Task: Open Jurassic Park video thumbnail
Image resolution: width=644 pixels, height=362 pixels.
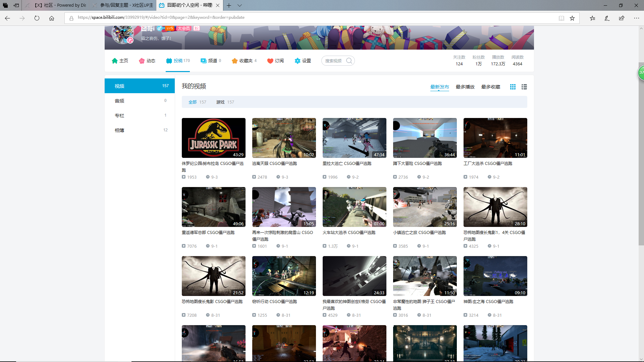Action: [x=213, y=138]
